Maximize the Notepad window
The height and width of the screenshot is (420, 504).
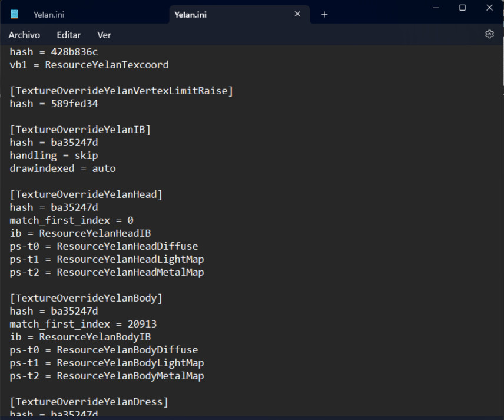click(463, 8)
